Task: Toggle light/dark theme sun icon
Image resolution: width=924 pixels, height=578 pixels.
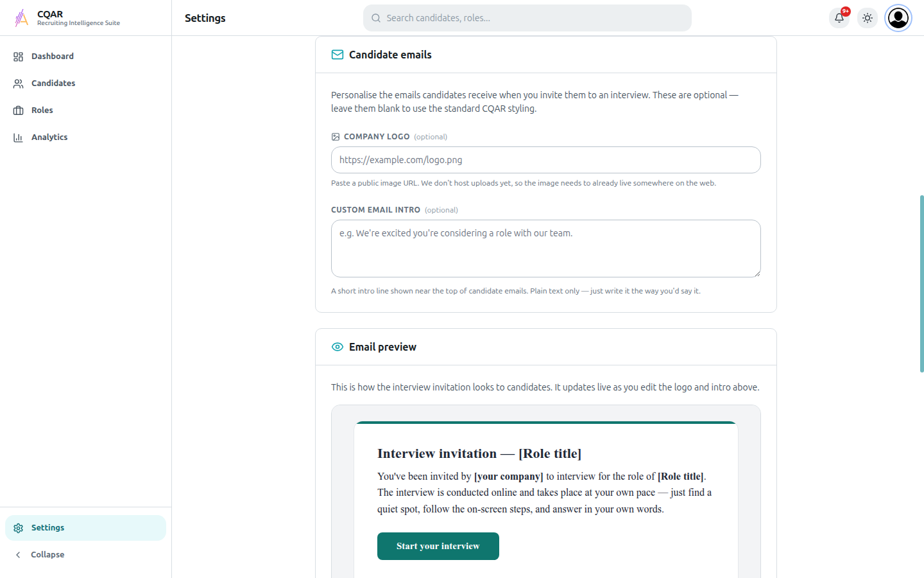Action: click(868, 18)
